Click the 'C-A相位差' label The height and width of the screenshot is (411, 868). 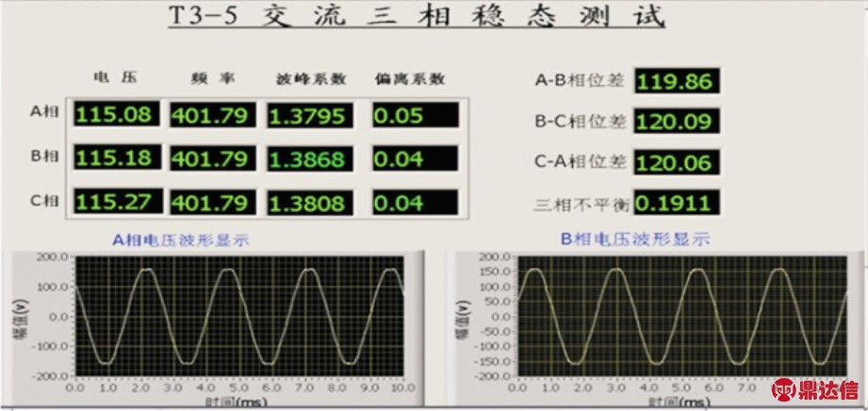[x=581, y=162]
